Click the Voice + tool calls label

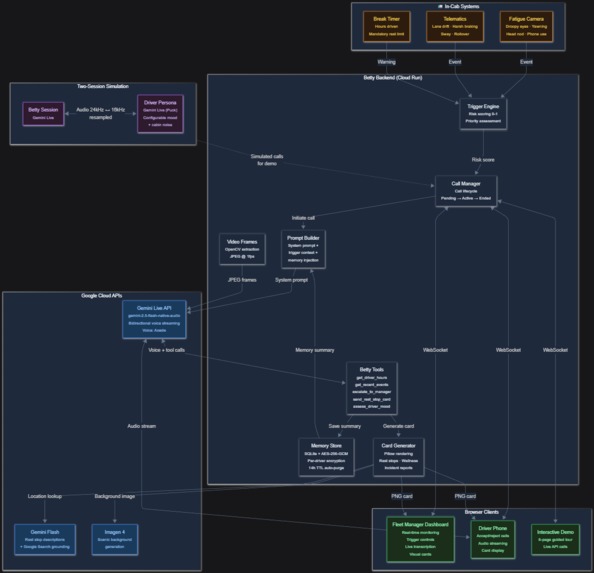point(166,350)
